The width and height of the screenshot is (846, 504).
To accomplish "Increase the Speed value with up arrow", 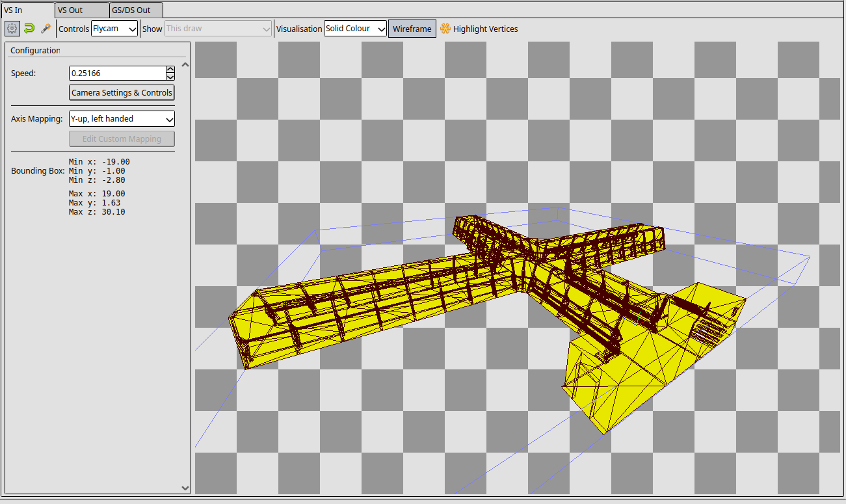I will click(170, 70).
